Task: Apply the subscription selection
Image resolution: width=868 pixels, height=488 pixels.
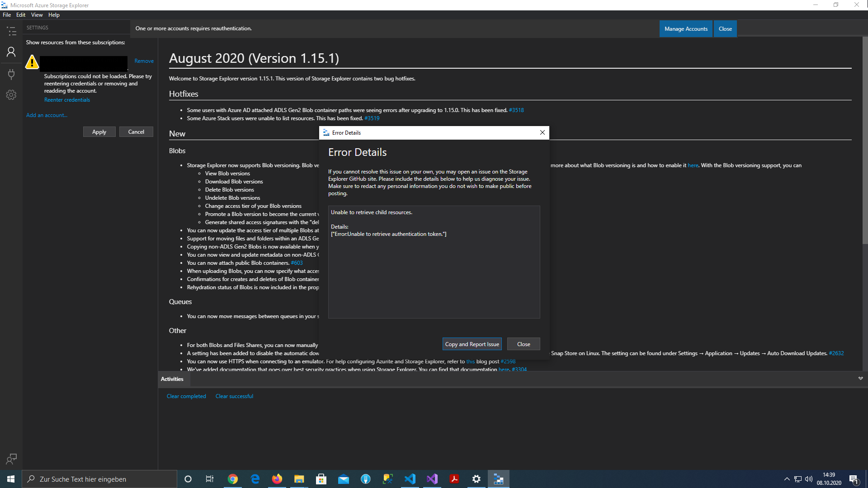Action: (x=99, y=131)
